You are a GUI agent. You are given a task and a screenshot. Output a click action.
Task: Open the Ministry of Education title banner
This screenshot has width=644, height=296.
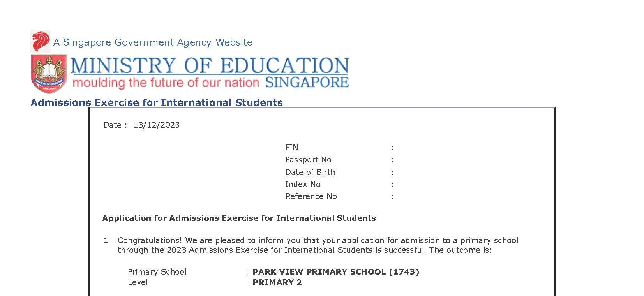click(210, 65)
